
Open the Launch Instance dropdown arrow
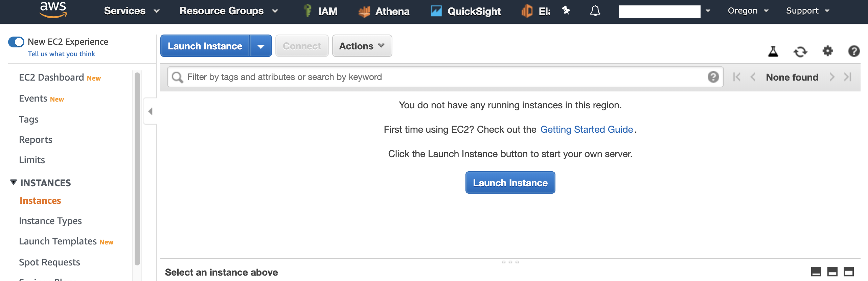click(x=260, y=46)
